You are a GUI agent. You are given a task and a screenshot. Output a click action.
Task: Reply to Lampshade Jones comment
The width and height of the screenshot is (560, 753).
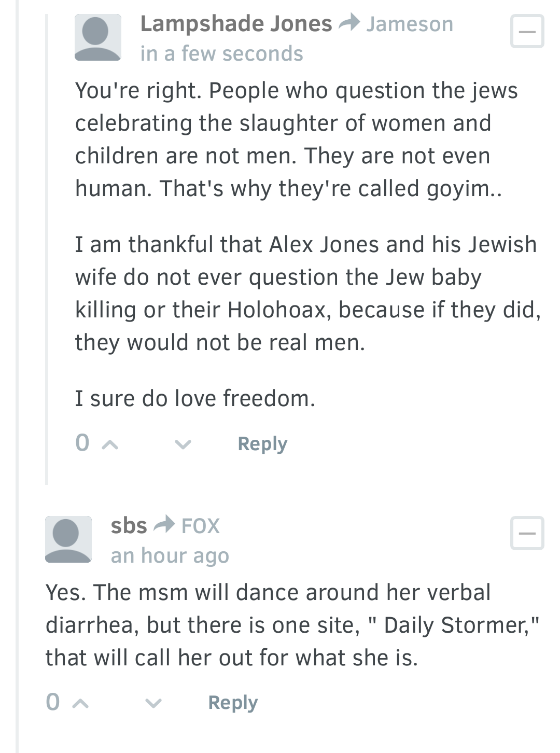pos(262,444)
